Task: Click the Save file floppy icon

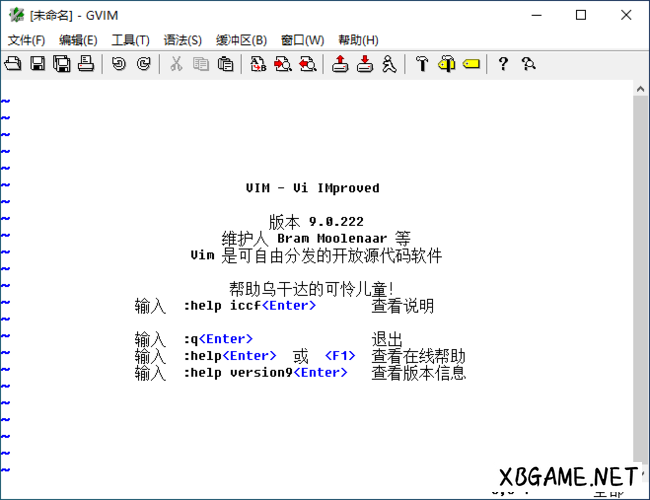Action: click(x=37, y=64)
